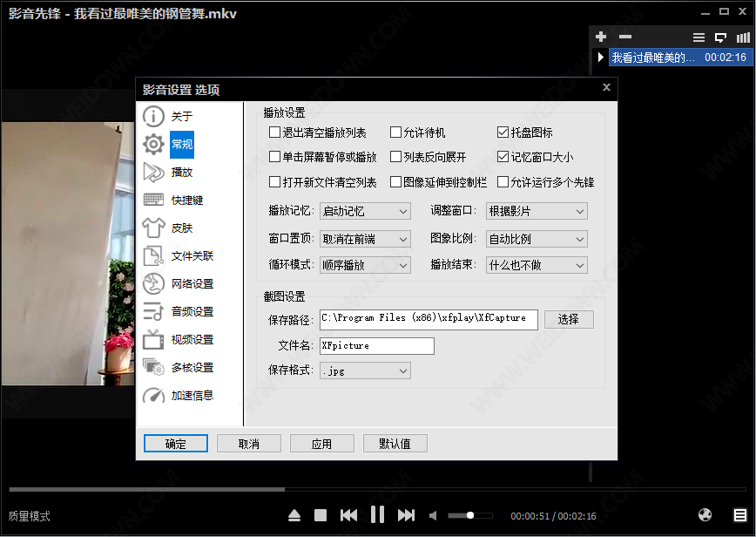Close the 影音设置 选项 dialog

(x=606, y=87)
